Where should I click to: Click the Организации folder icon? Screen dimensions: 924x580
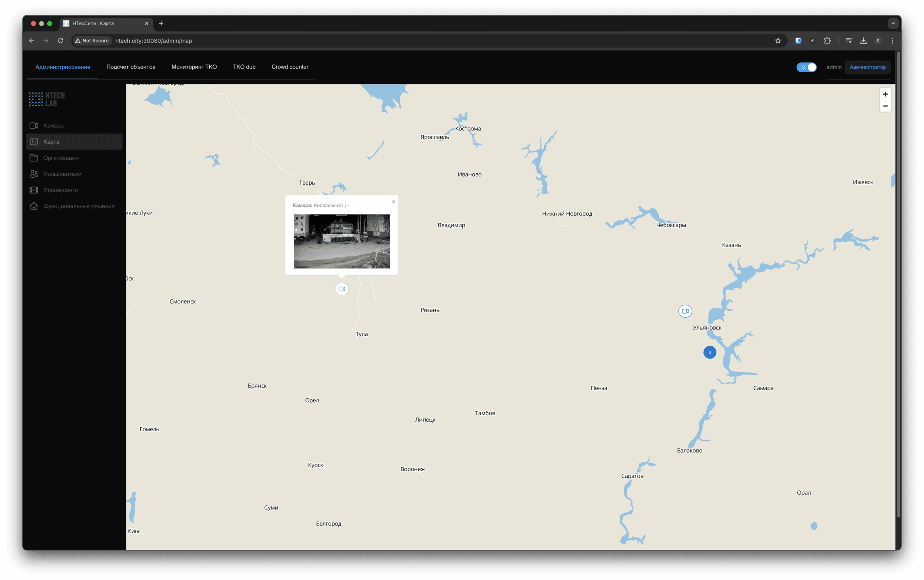(x=34, y=158)
